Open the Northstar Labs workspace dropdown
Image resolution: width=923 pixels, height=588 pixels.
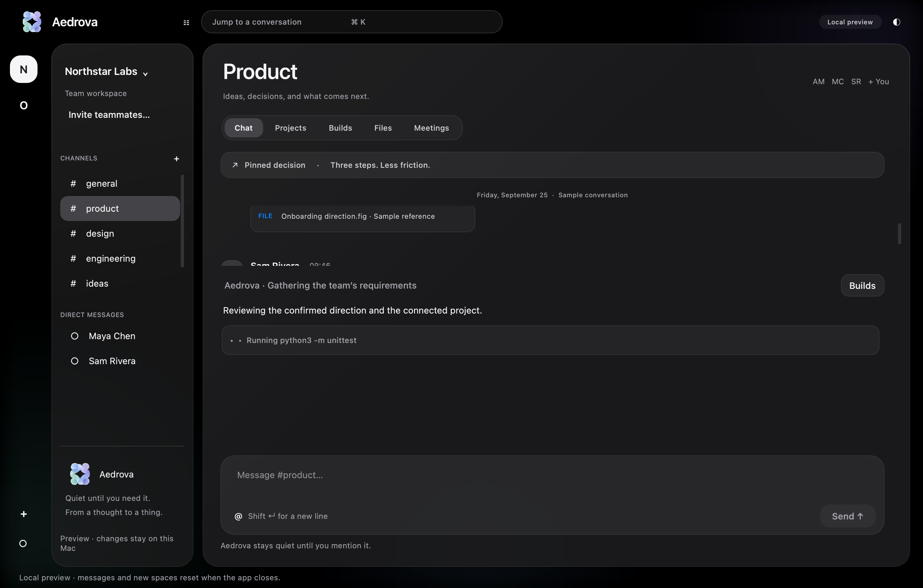(x=106, y=72)
